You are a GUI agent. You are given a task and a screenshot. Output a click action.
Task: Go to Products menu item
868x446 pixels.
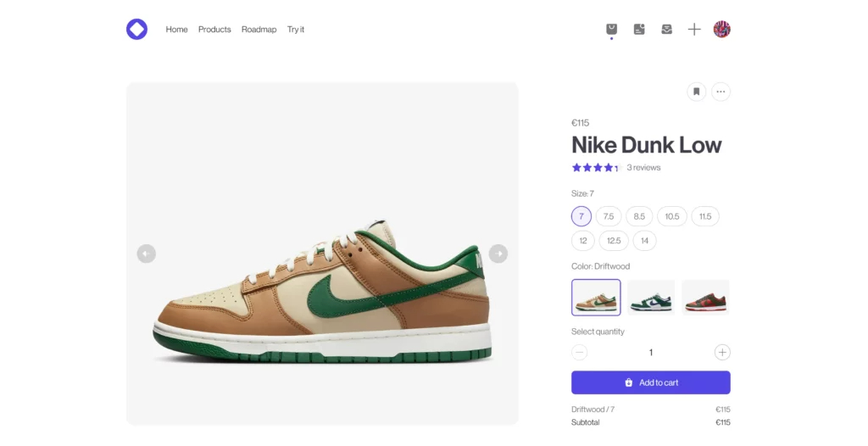[214, 30]
